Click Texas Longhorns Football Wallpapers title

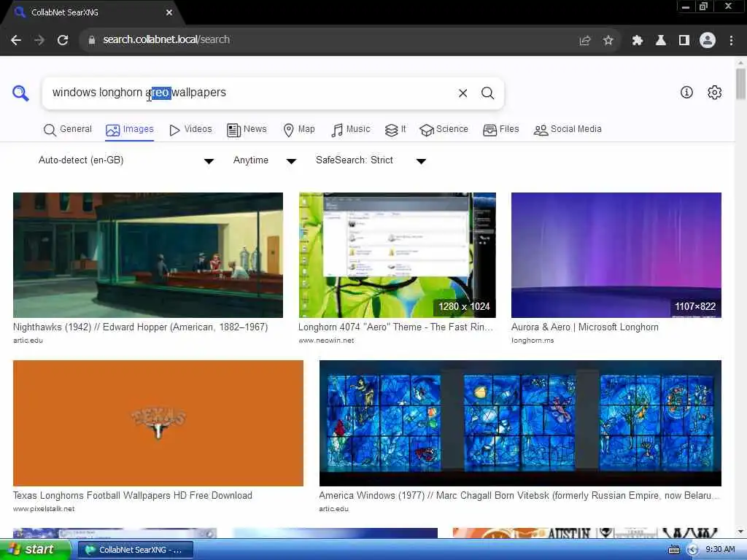click(133, 496)
